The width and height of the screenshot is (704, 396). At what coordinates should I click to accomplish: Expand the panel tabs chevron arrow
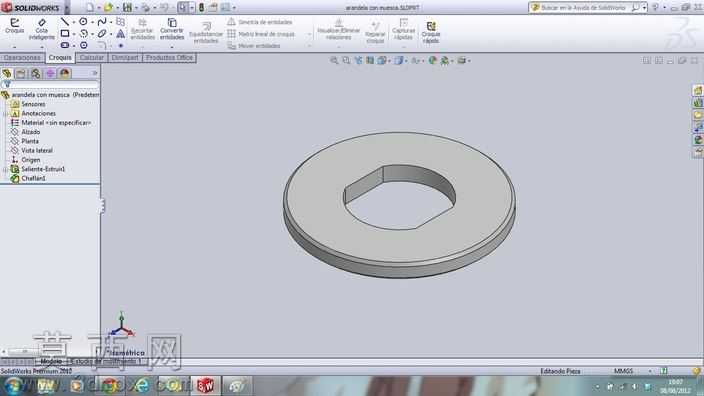tap(95, 73)
